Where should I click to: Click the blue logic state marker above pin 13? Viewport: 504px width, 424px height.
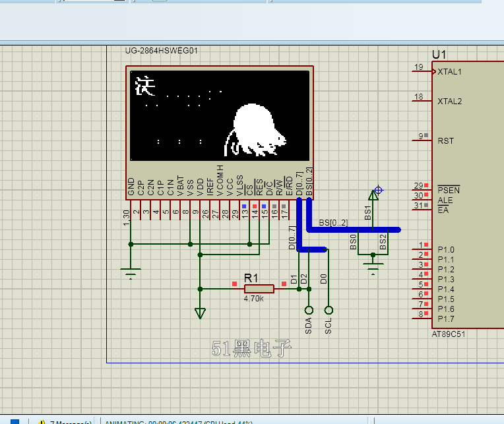[x=244, y=206]
